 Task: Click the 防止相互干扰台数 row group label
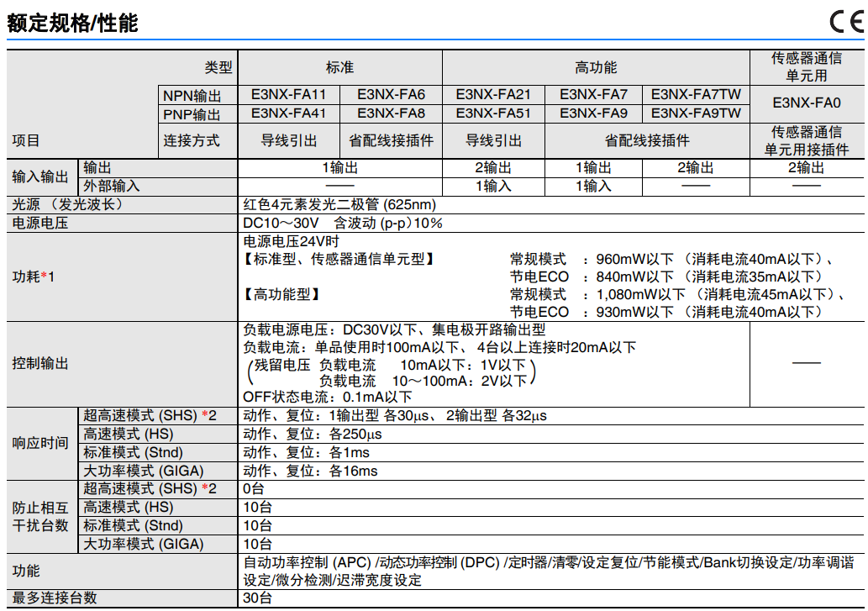40,517
